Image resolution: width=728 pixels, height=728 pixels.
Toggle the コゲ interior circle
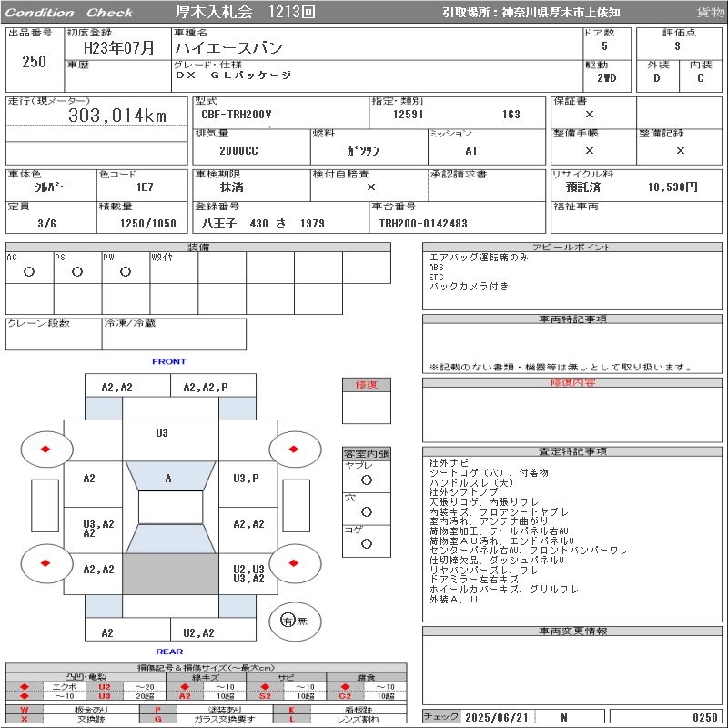tap(367, 543)
